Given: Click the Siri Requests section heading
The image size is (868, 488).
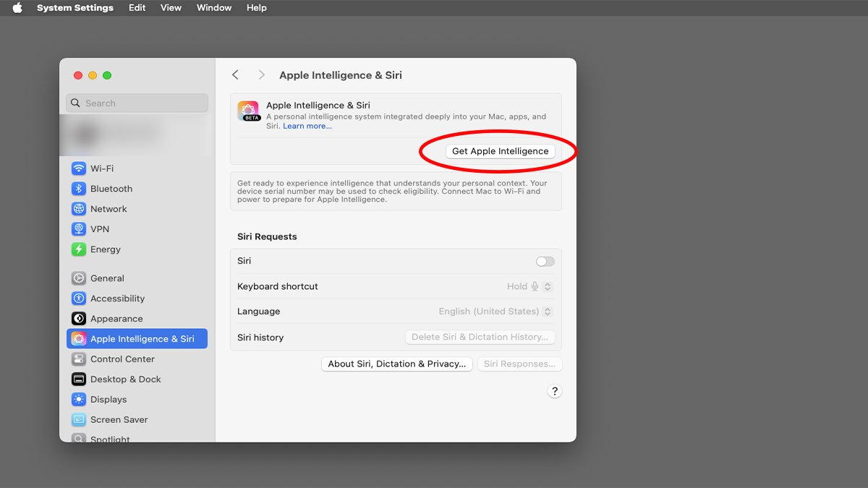Looking at the screenshot, I should pos(267,236).
